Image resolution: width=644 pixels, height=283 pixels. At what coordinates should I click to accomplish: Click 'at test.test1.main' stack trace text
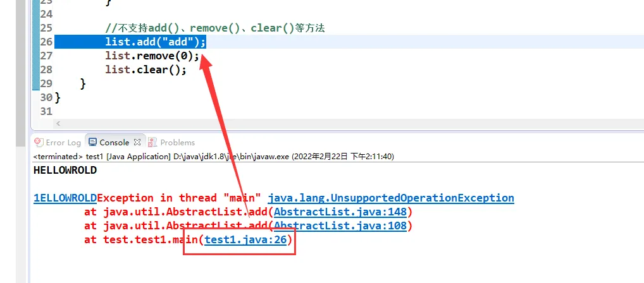141,240
